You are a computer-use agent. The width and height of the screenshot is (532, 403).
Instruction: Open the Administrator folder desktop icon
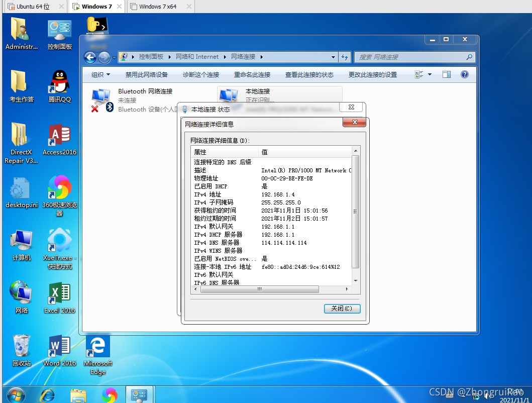pyautogui.click(x=22, y=33)
